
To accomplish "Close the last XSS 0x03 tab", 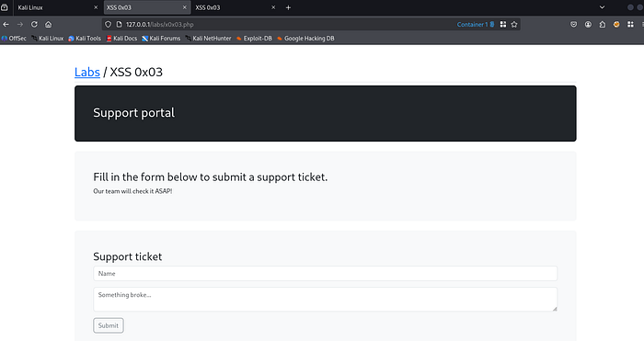I will [x=273, y=7].
